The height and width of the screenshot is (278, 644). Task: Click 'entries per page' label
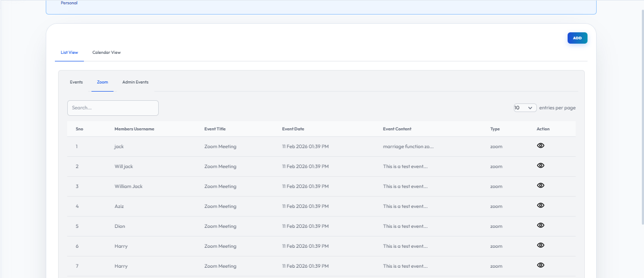click(x=557, y=108)
